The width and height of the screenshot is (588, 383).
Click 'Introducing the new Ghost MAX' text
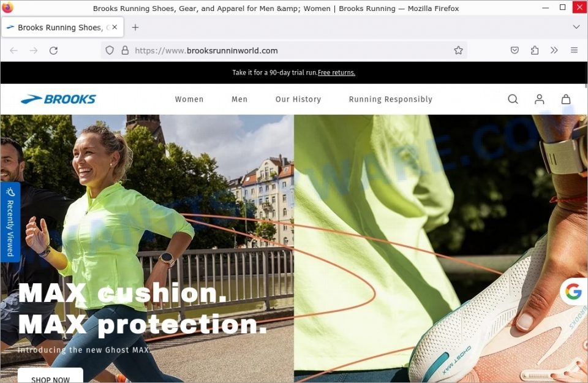pos(85,350)
